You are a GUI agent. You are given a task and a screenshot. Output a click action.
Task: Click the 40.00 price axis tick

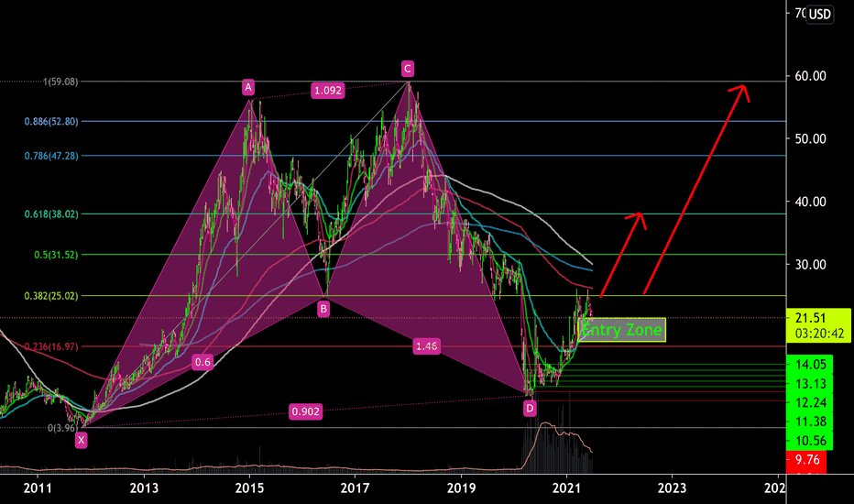click(x=810, y=202)
